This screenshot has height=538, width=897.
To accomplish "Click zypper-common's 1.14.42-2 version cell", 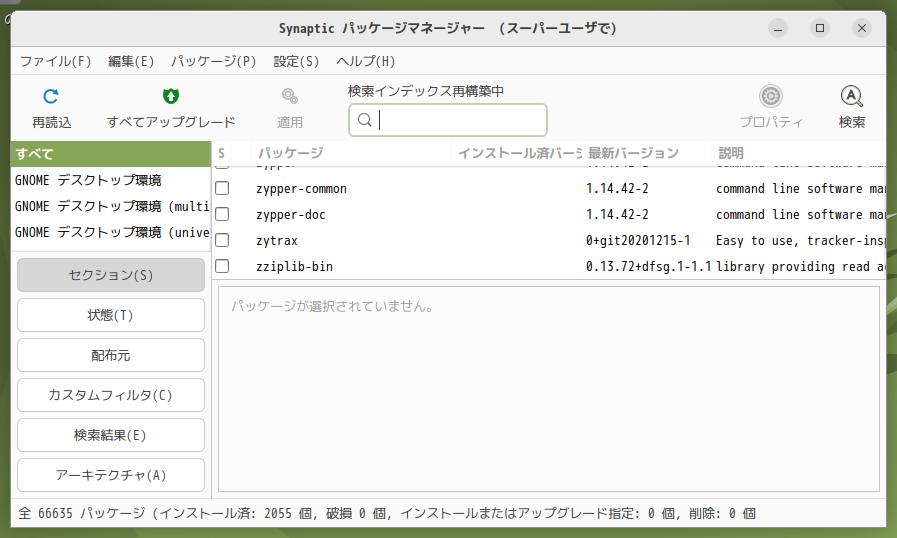I will coord(617,189).
